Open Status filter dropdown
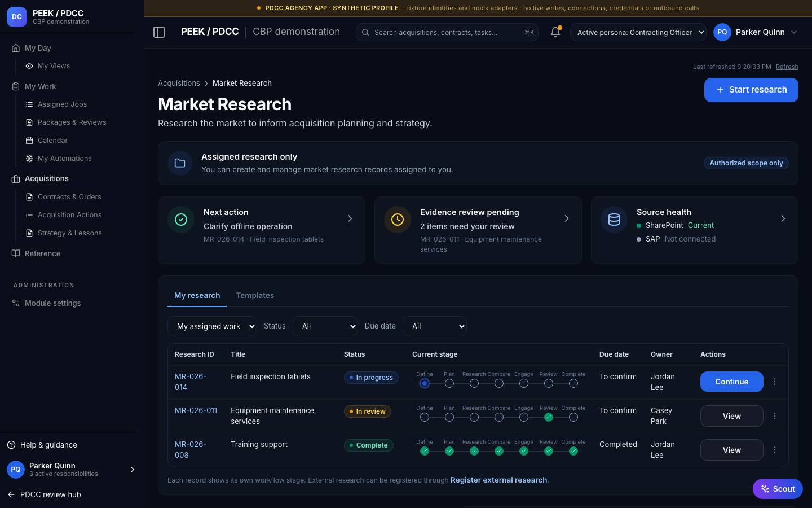Image resolution: width=812 pixels, height=508 pixels. pyautogui.click(x=325, y=326)
